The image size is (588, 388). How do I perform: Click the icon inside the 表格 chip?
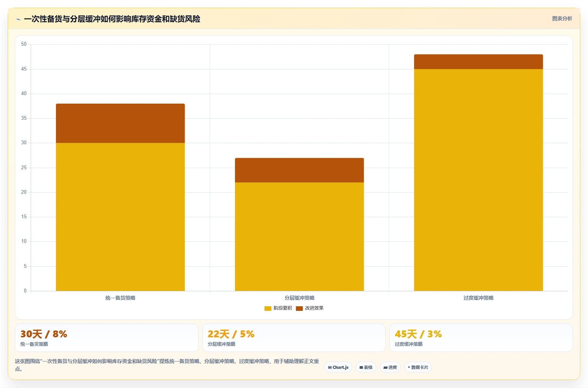coord(361,368)
